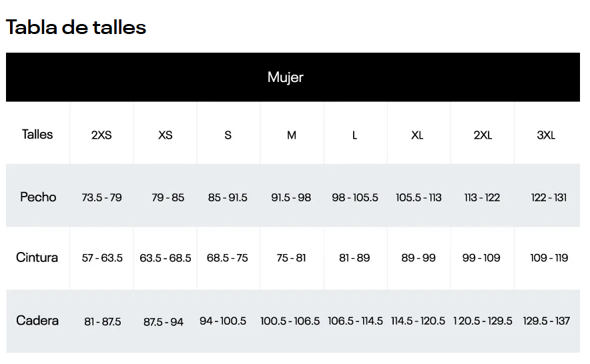
Task: Click Cadera value 94 - 100.5
Action: [x=223, y=321]
